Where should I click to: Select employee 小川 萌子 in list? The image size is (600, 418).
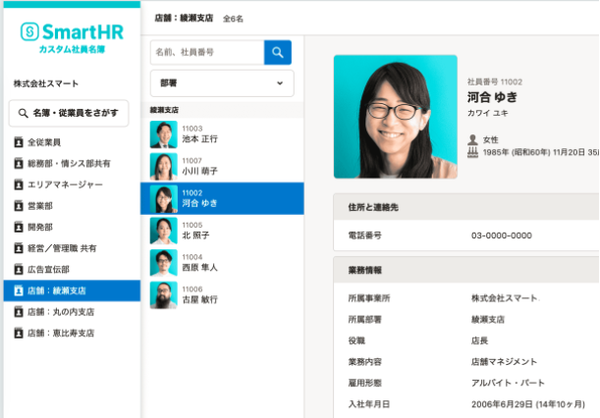pyautogui.click(x=222, y=167)
